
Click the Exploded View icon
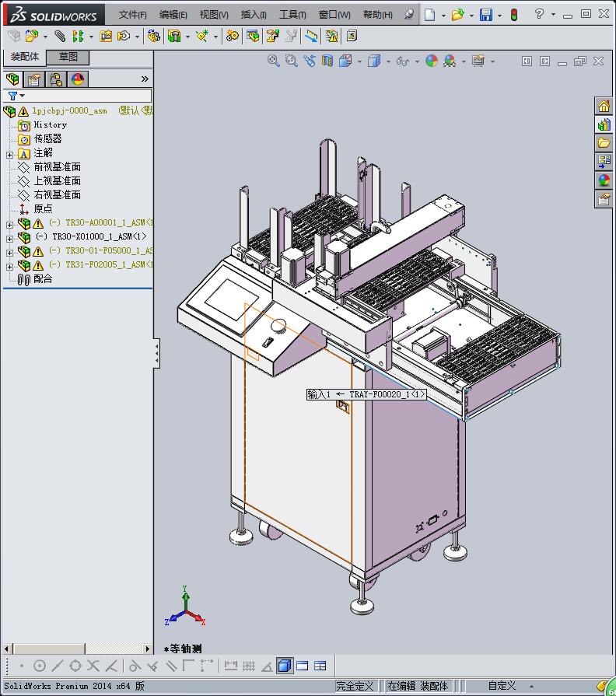(x=272, y=36)
